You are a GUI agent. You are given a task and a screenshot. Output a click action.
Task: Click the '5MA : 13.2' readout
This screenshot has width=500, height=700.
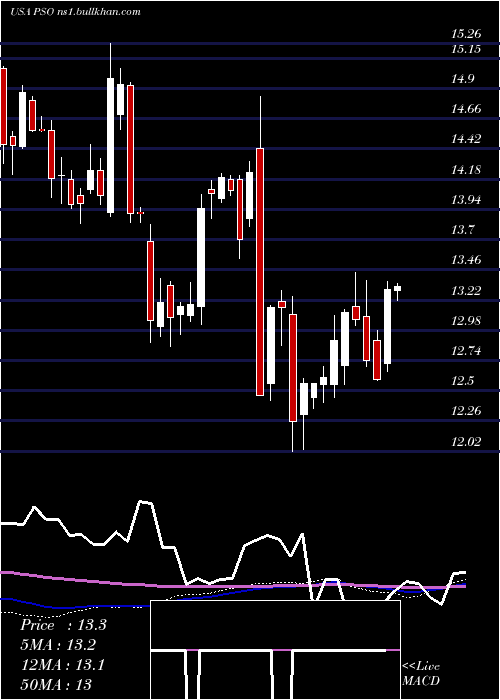58,645
